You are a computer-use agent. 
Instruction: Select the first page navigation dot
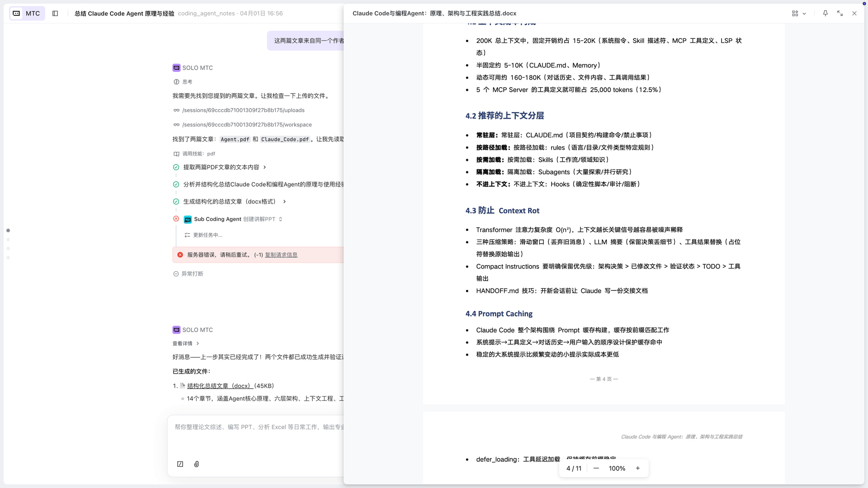click(8, 230)
